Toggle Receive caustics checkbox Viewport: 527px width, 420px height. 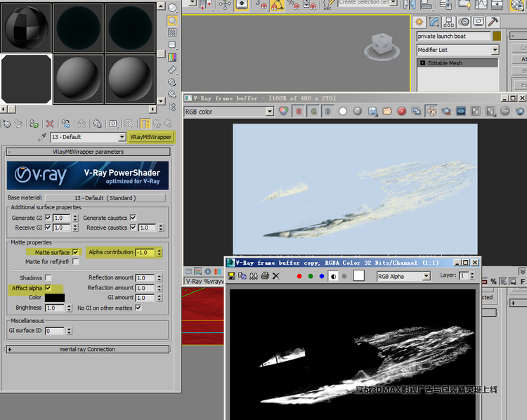coord(133,228)
